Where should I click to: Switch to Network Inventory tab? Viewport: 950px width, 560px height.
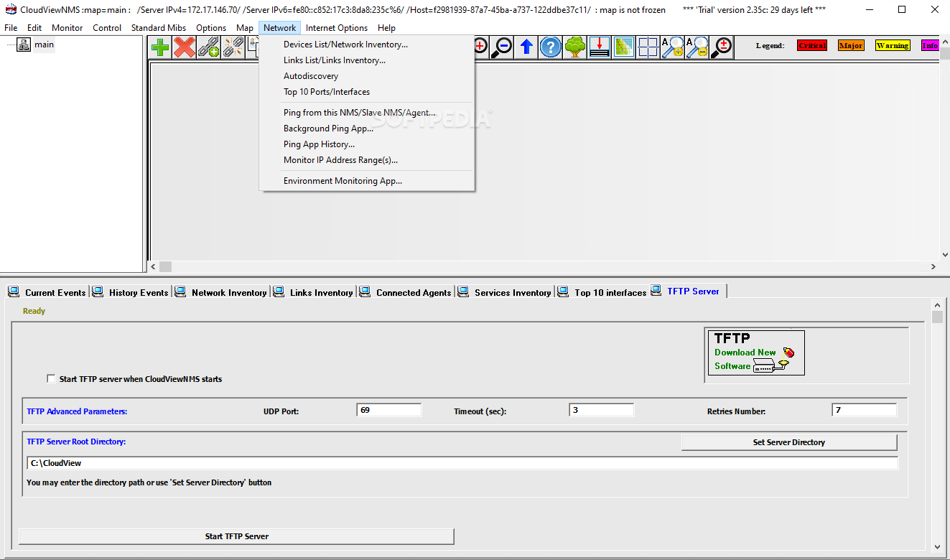pos(221,292)
